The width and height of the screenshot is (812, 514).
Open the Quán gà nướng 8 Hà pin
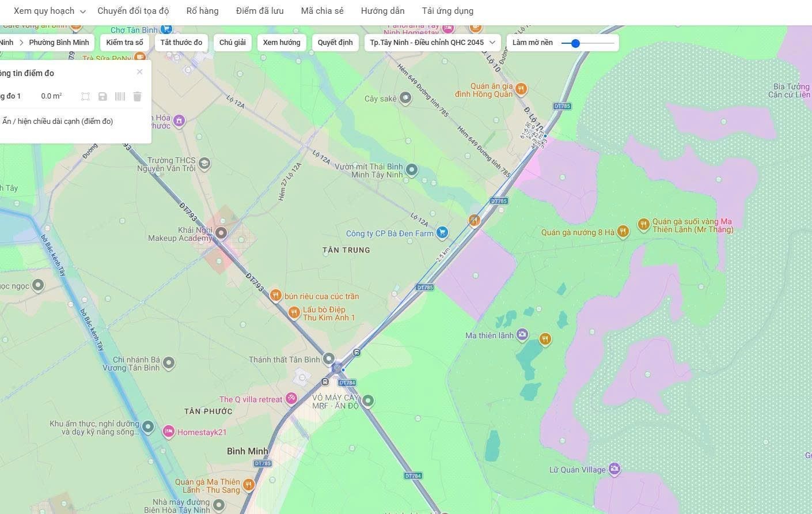623,232
